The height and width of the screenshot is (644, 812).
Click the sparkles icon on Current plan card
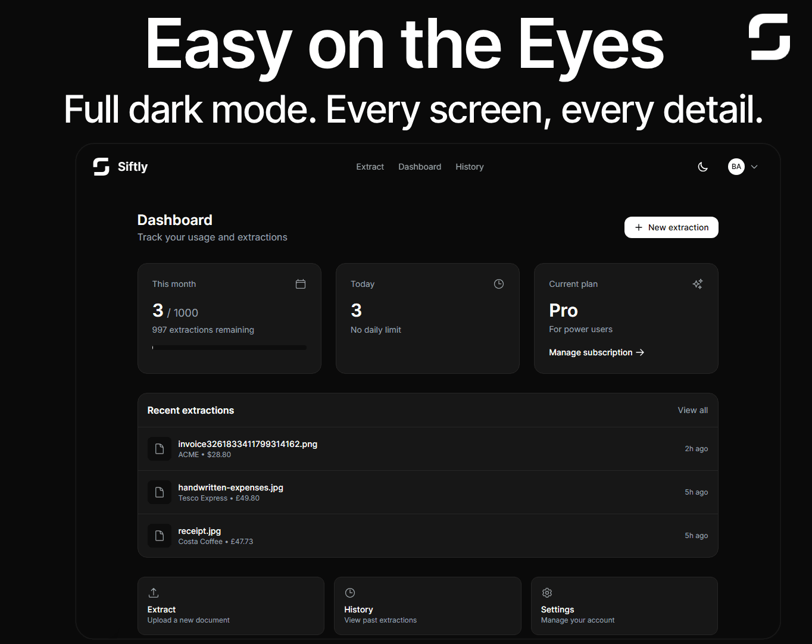[x=697, y=284]
